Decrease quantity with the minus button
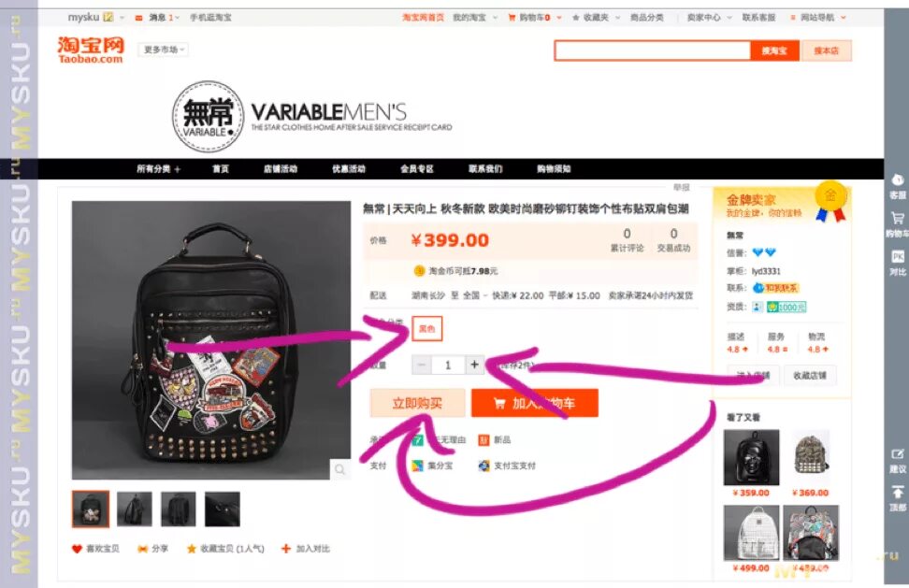The image size is (909, 588). point(422,365)
